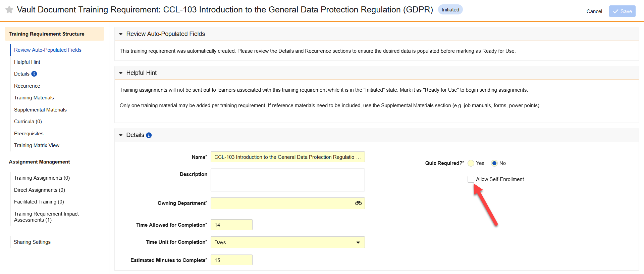Image resolution: width=644 pixels, height=274 pixels.
Task: Star this training requirement as favorite
Action: point(9,10)
